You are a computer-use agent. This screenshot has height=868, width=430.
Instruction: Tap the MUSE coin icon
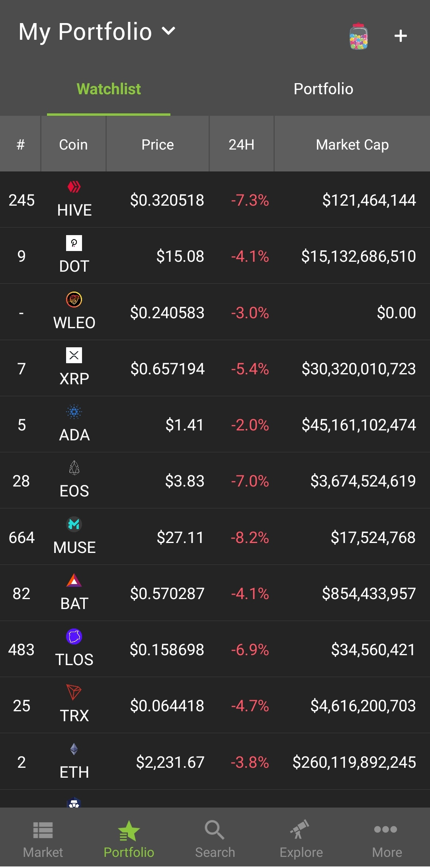pos(74,524)
